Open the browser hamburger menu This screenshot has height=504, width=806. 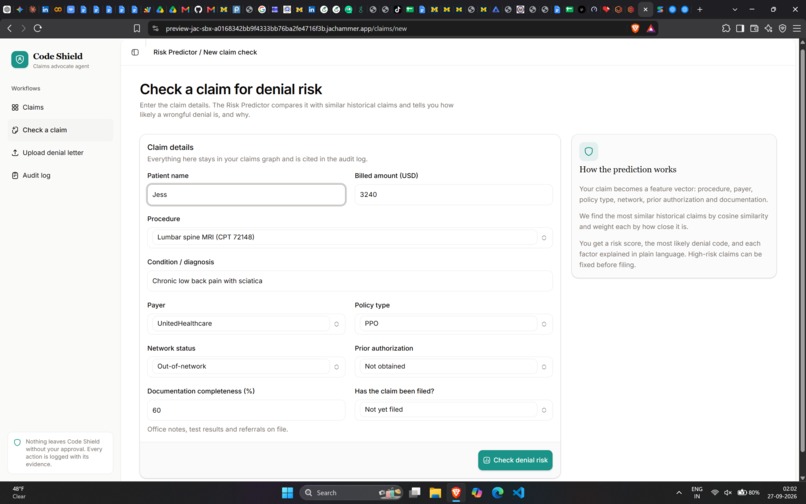tap(797, 28)
